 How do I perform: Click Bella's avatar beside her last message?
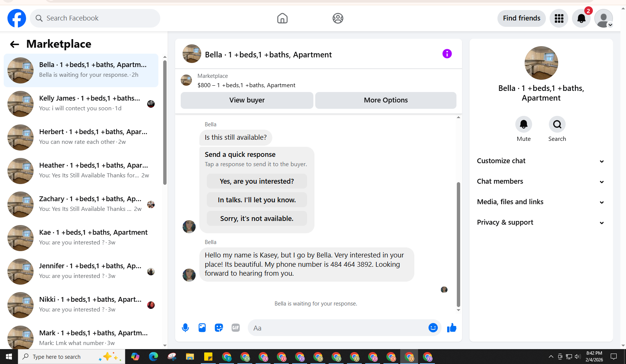[x=189, y=275]
